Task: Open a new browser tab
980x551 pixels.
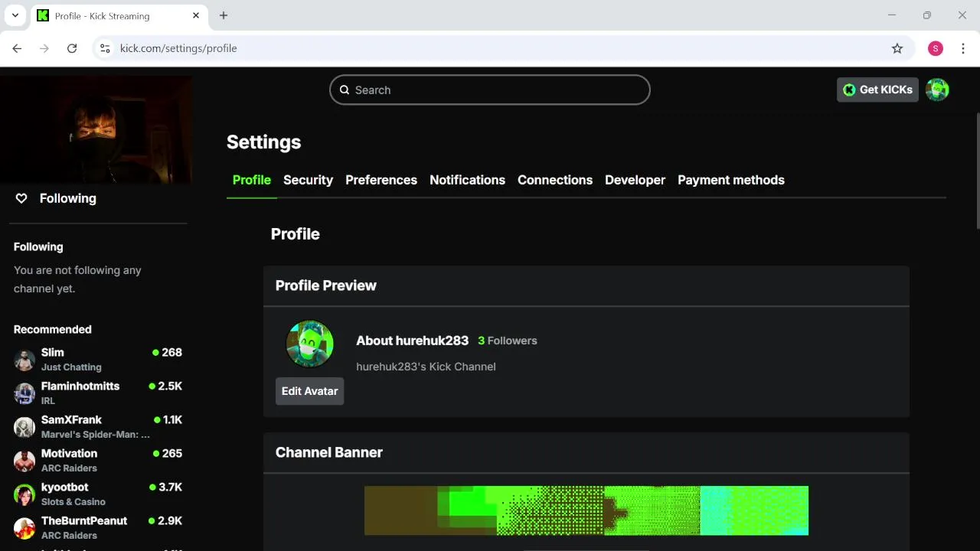Action: click(224, 15)
